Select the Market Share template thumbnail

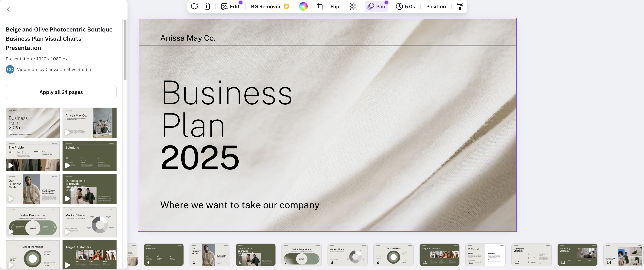(x=89, y=222)
